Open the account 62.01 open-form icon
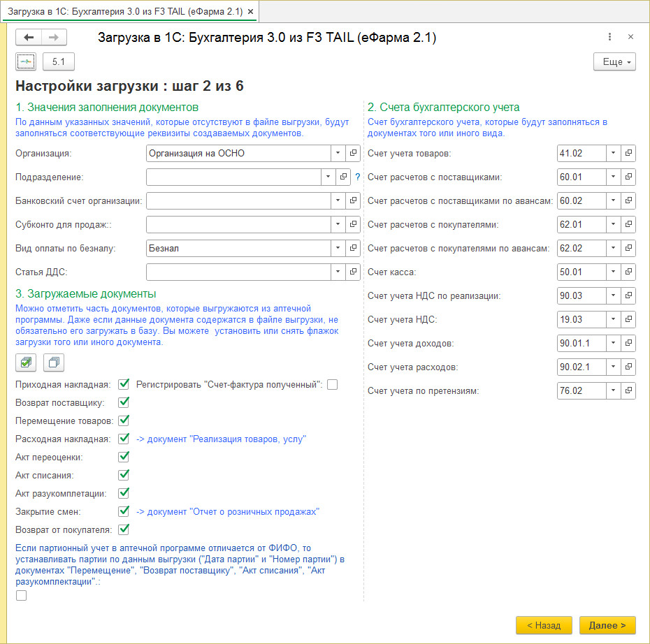This screenshot has width=650, height=644. pyautogui.click(x=628, y=224)
